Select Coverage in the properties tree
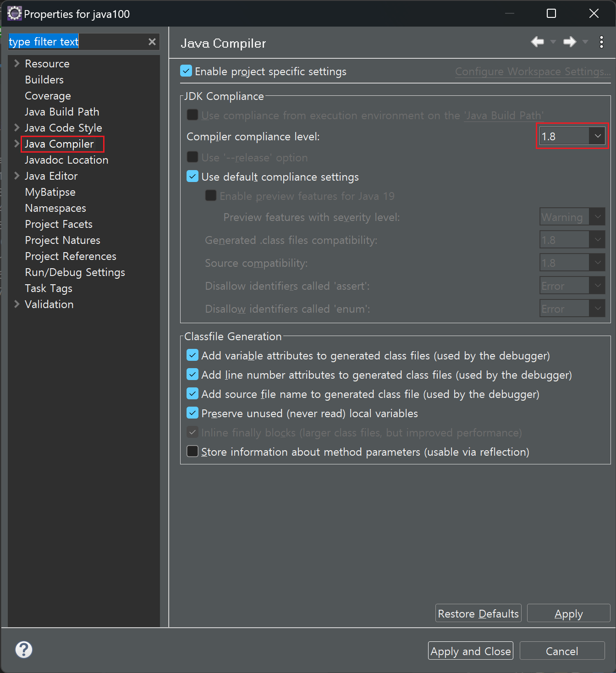Viewport: 616px width, 673px height. (x=48, y=96)
